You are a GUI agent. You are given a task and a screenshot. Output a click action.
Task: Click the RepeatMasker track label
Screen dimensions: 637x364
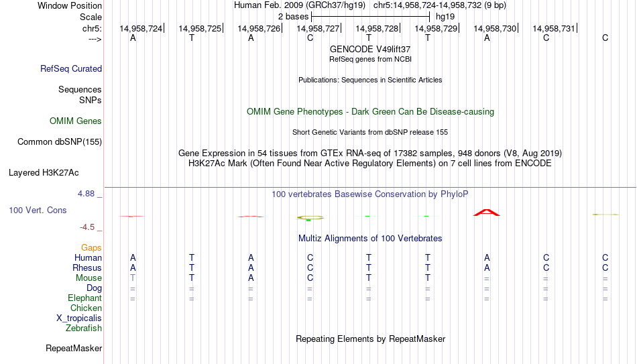pyautogui.click(x=74, y=348)
